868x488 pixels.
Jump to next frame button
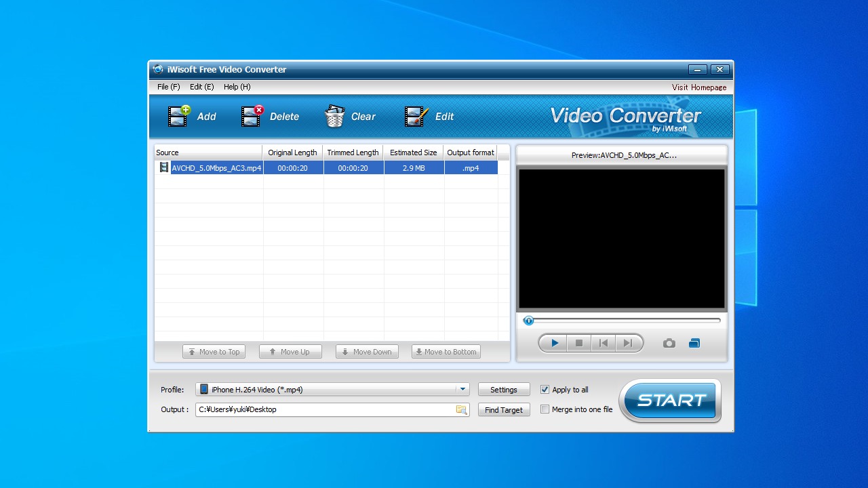point(628,343)
